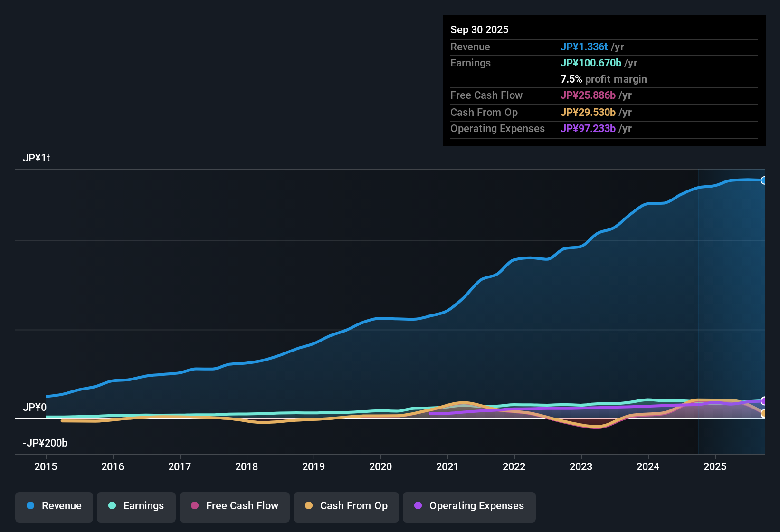Image resolution: width=780 pixels, height=532 pixels.
Task: Click the JP¥1.336t revenue value
Action: point(584,47)
